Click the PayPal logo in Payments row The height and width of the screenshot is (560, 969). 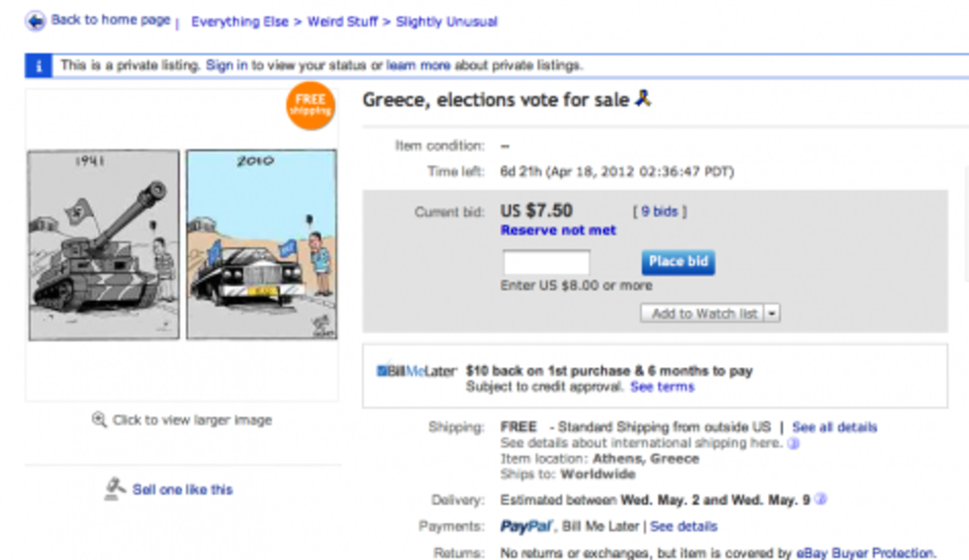pyautogui.click(x=526, y=526)
